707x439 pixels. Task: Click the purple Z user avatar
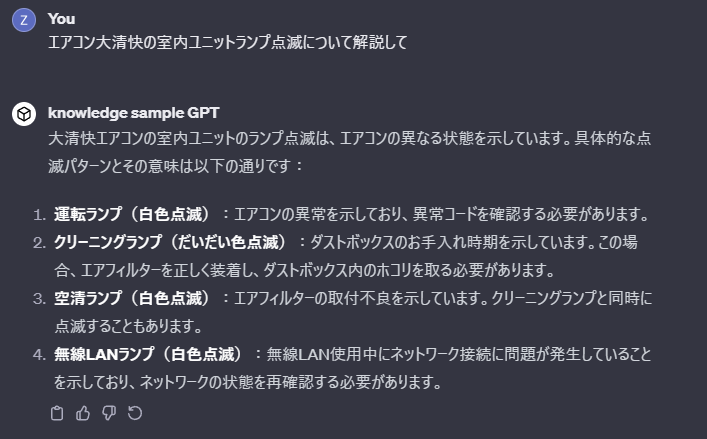coord(23,21)
